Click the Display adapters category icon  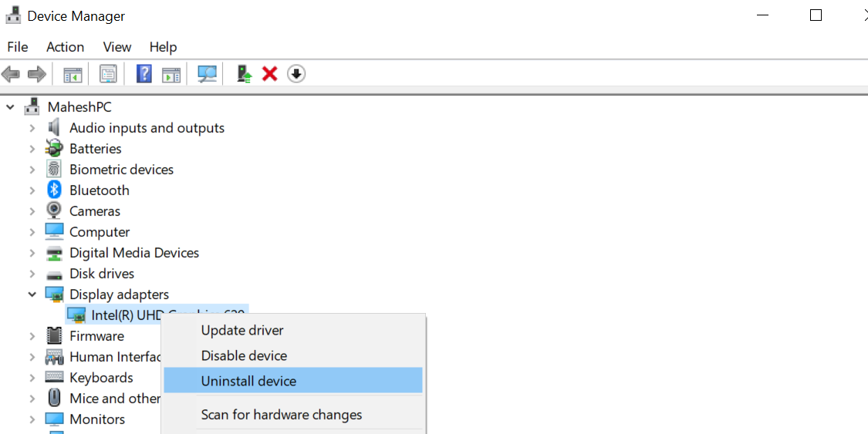(x=54, y=294)
